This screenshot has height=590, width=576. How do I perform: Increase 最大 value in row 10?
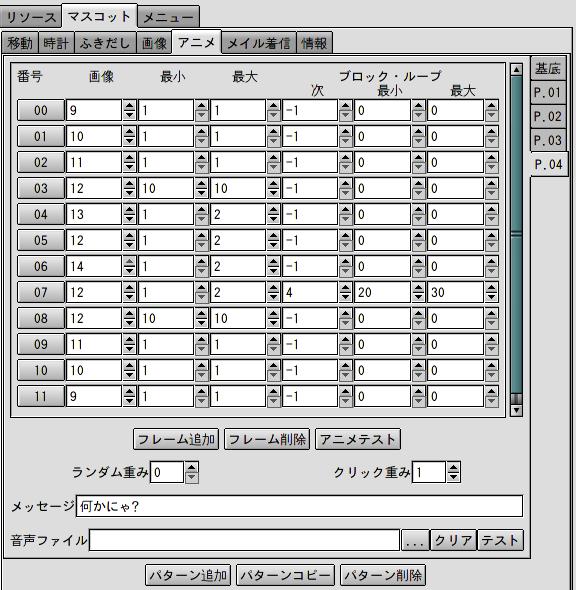click(274, 365)
